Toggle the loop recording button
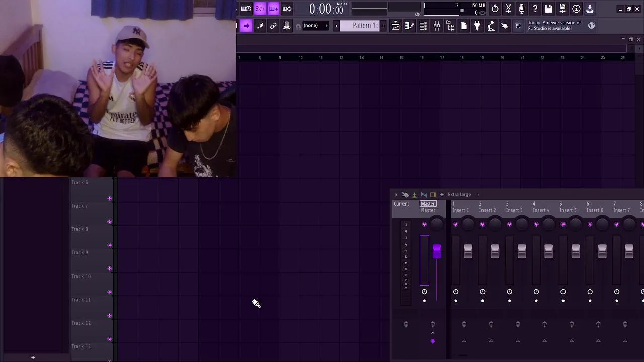The height and width of the screenshot is (362, 644). (287, 9)
